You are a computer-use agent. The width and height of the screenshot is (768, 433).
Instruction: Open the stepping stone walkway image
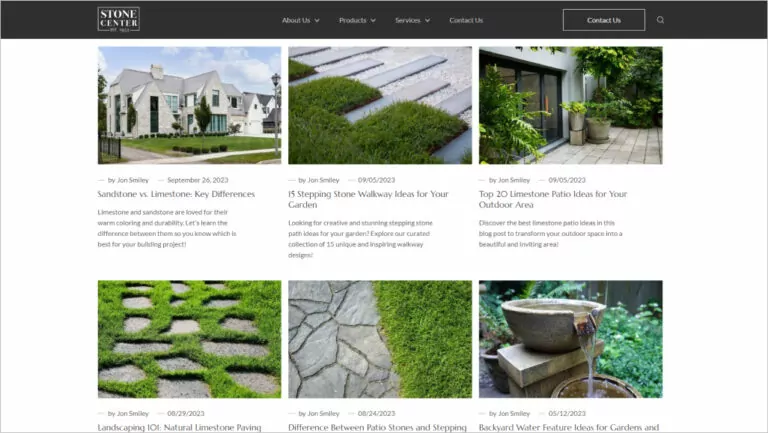pyautogui.click(x=380, y=105)
